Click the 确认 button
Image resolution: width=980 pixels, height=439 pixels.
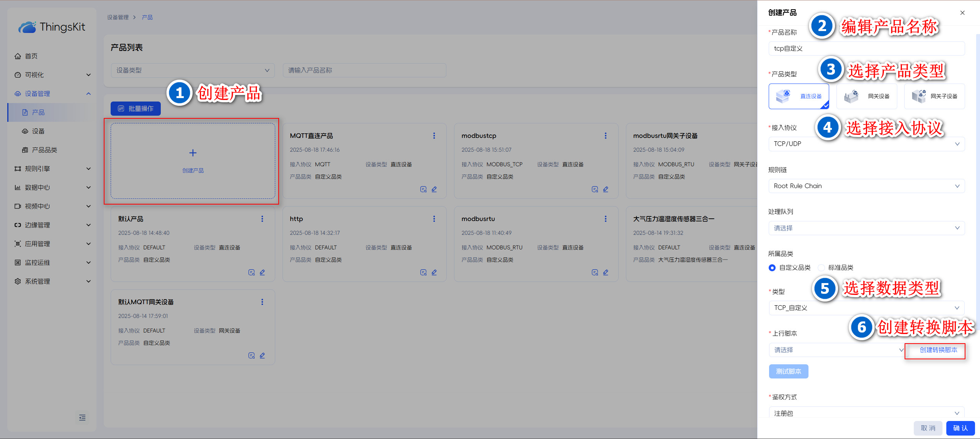[x=960, y=428]
